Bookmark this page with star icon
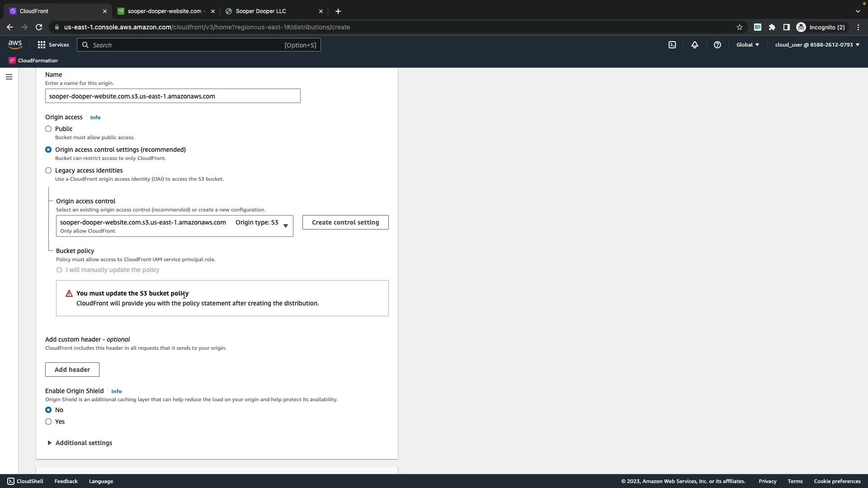Viewport: 868px width, 488px height. point(740,27)
